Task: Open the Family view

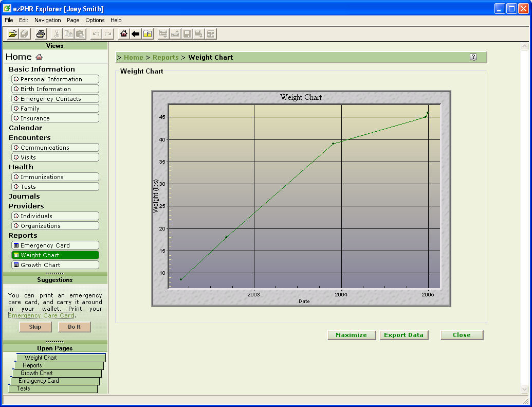Action: pos(56,109)
